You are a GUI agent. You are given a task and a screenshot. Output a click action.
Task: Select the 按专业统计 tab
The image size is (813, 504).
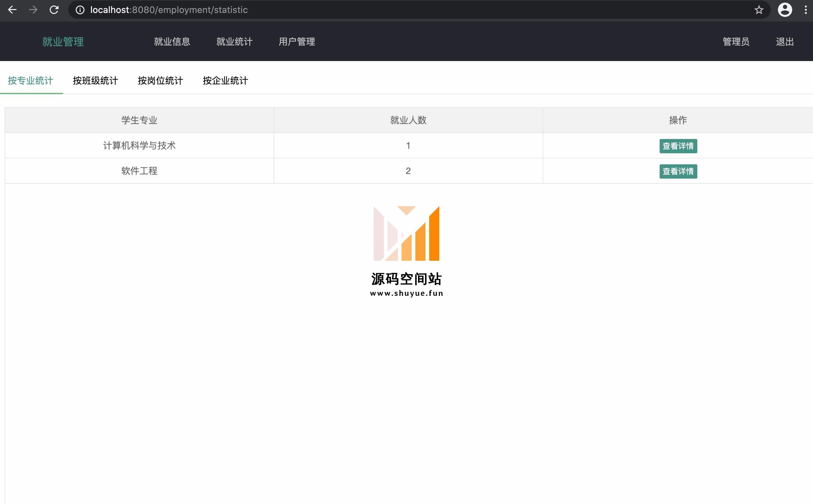(x=31, y=81)
